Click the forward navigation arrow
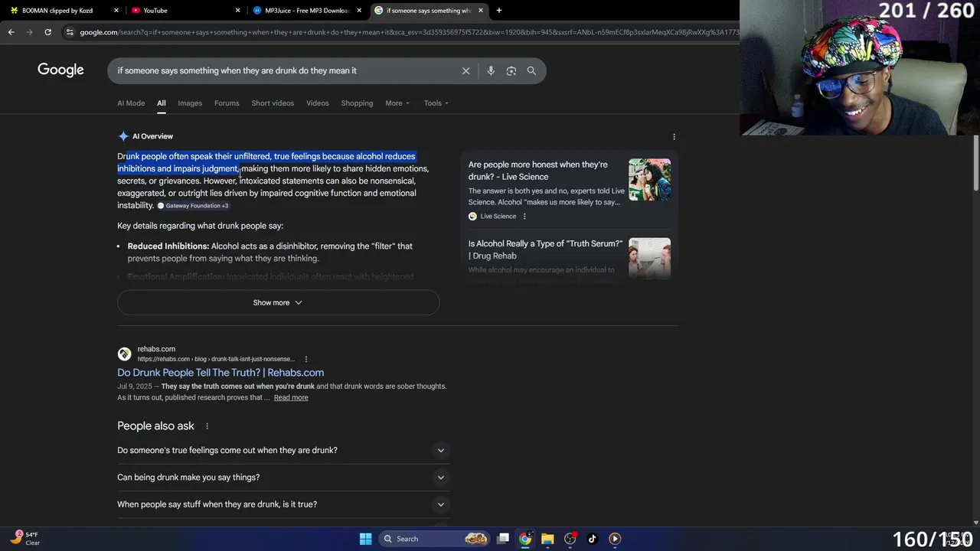This screenshot has height=551, width=980. click(29, 32)
